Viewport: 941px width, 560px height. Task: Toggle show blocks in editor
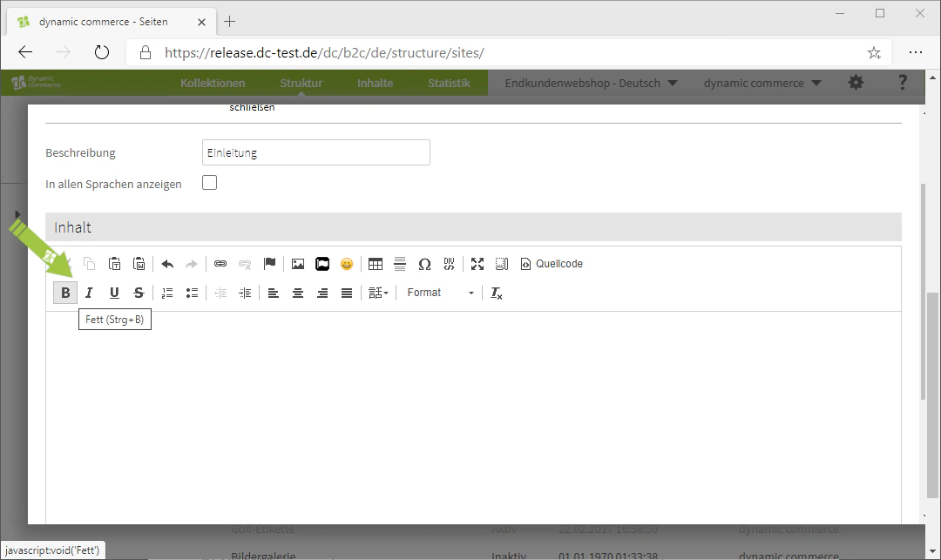(x=502, y=264)
